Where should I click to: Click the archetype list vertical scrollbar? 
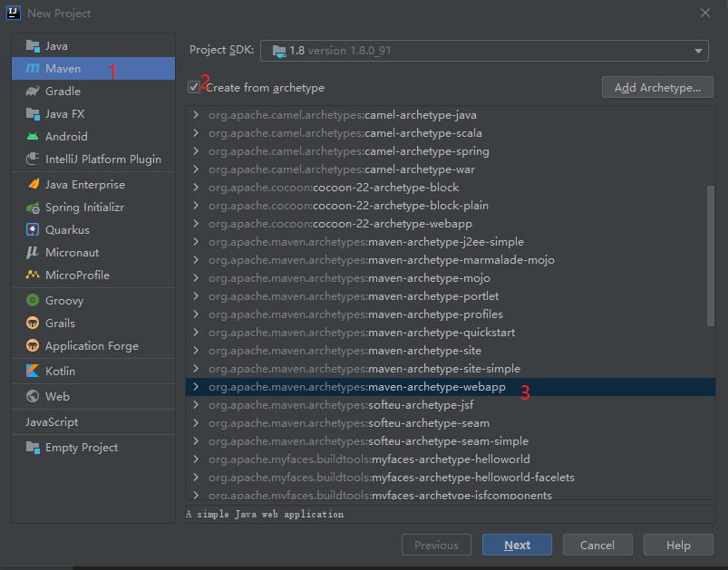[x=711, y=256]
